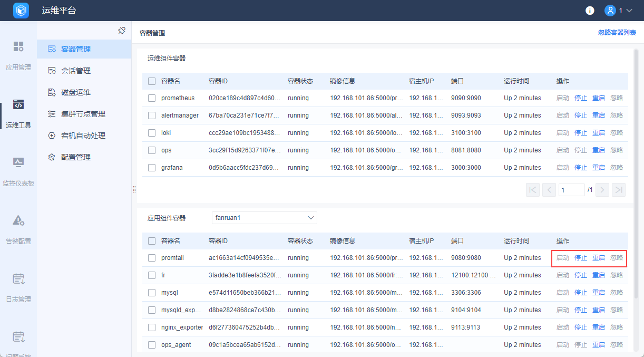The image size is (644, 357).
Task: Collapse the side panel with the splitter handle
Action: [x=134, y=189]
